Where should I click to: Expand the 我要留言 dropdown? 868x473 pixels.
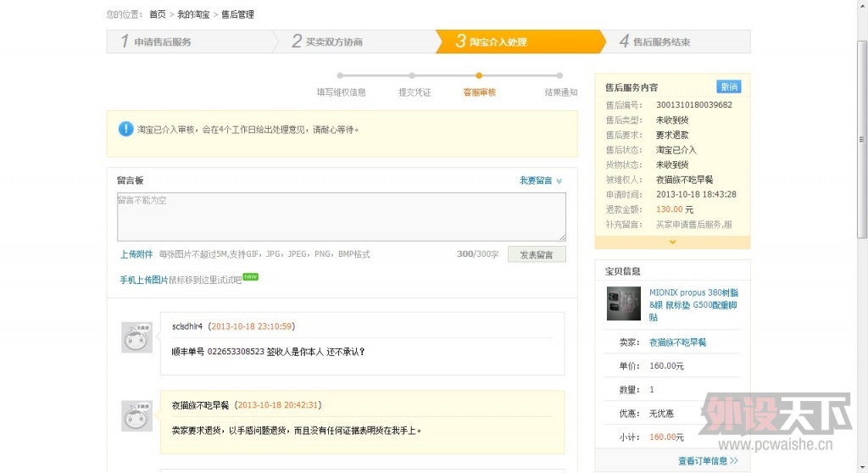540,181
